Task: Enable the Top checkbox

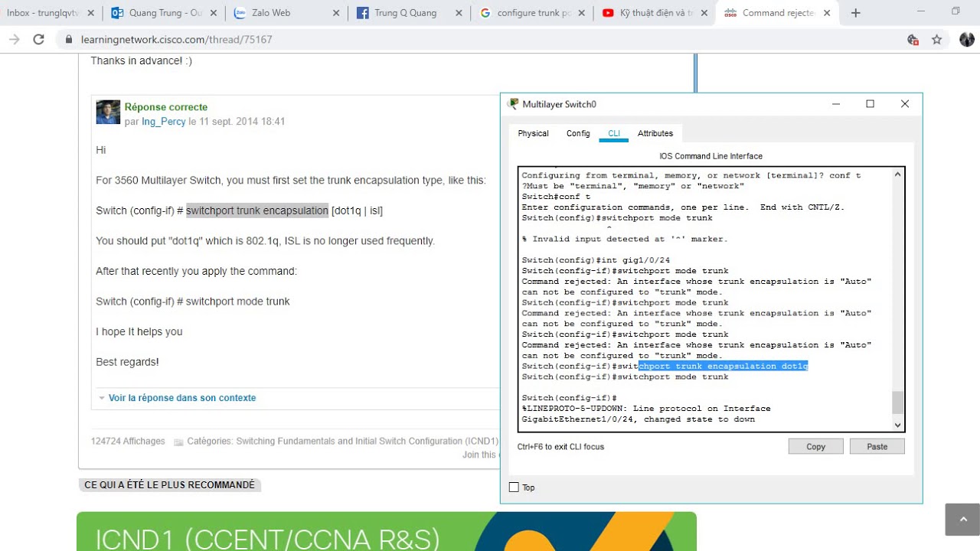Action: pos(514,487)
